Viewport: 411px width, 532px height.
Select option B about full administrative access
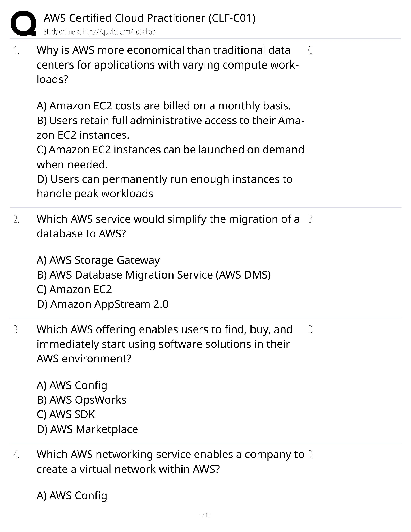point(170,128)
